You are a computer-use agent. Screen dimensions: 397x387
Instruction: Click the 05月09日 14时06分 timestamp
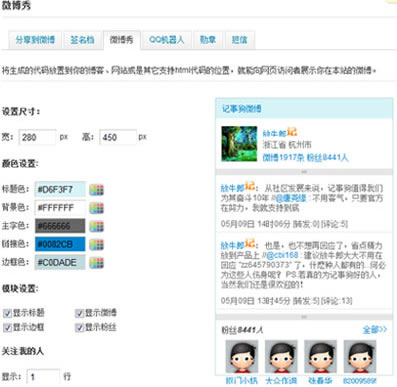(255, 224)
